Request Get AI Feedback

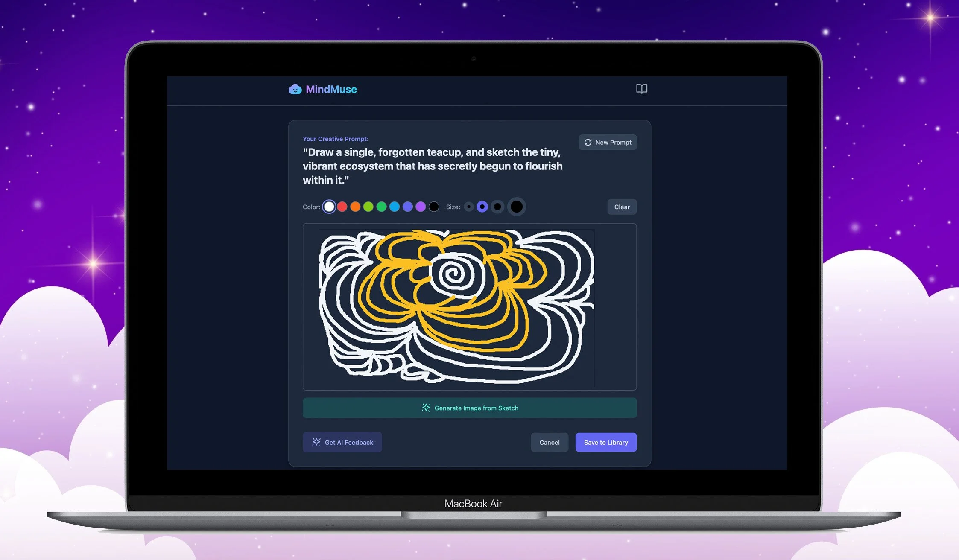[x=342, y=443]
